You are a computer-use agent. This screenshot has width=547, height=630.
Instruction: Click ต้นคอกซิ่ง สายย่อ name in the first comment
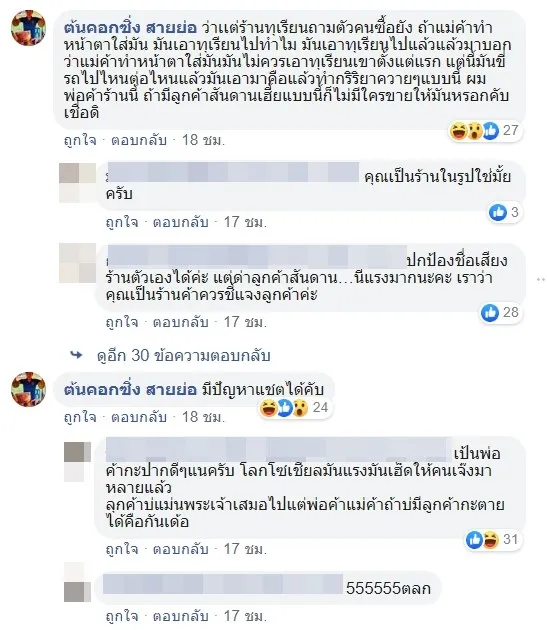tap(130, 28)
